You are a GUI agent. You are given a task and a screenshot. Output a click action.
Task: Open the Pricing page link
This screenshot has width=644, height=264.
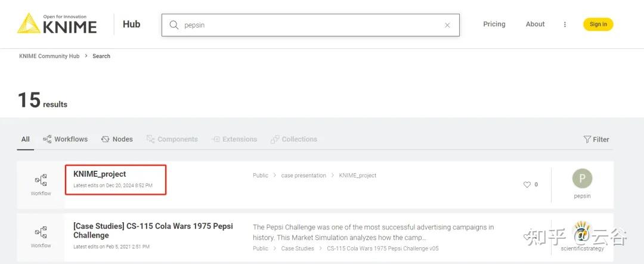tap(494, 24)
